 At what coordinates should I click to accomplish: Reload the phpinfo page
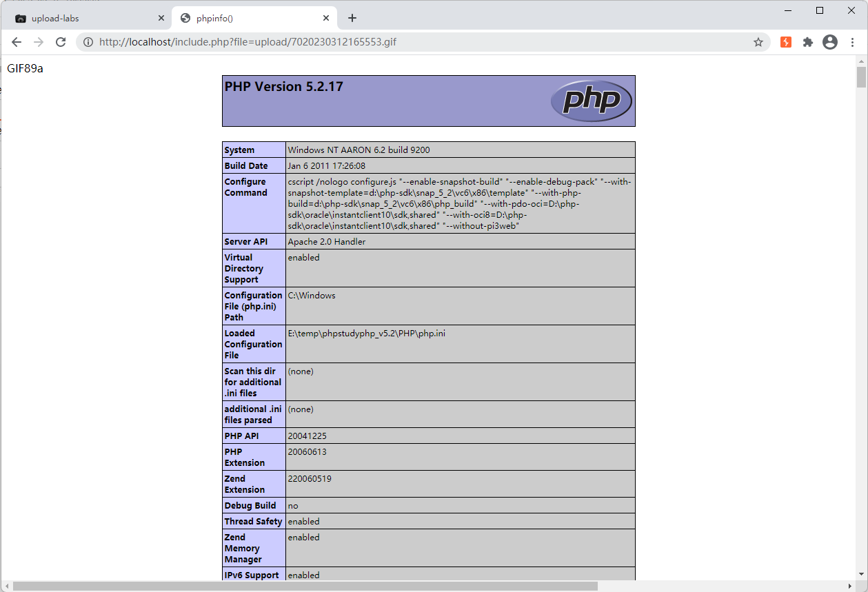(61, 42)
